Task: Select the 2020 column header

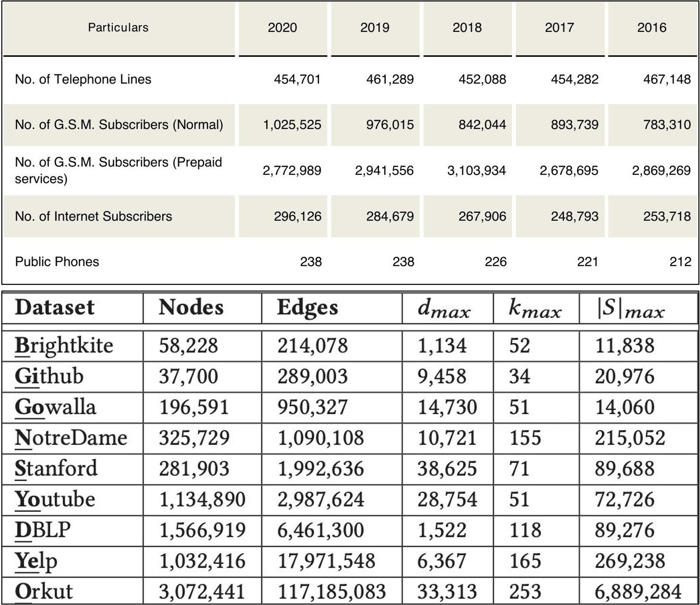Action: 282,27
